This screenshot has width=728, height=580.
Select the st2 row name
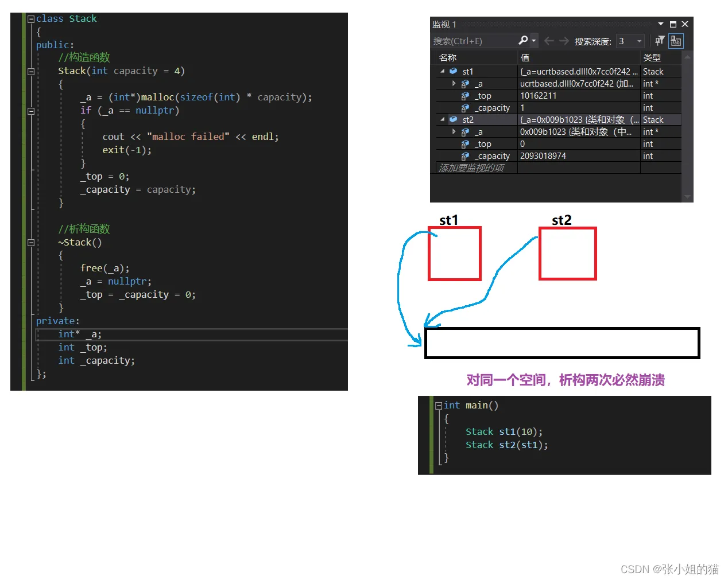click(468, 120)
